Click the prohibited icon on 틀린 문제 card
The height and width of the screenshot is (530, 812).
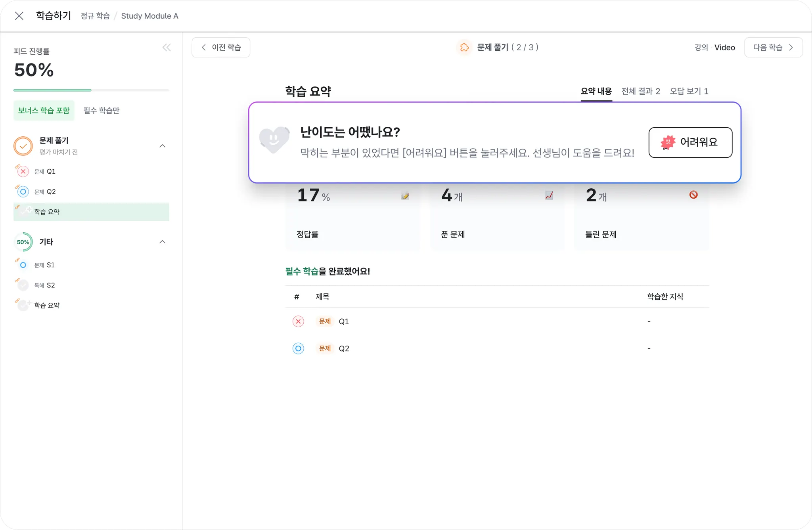693,195
